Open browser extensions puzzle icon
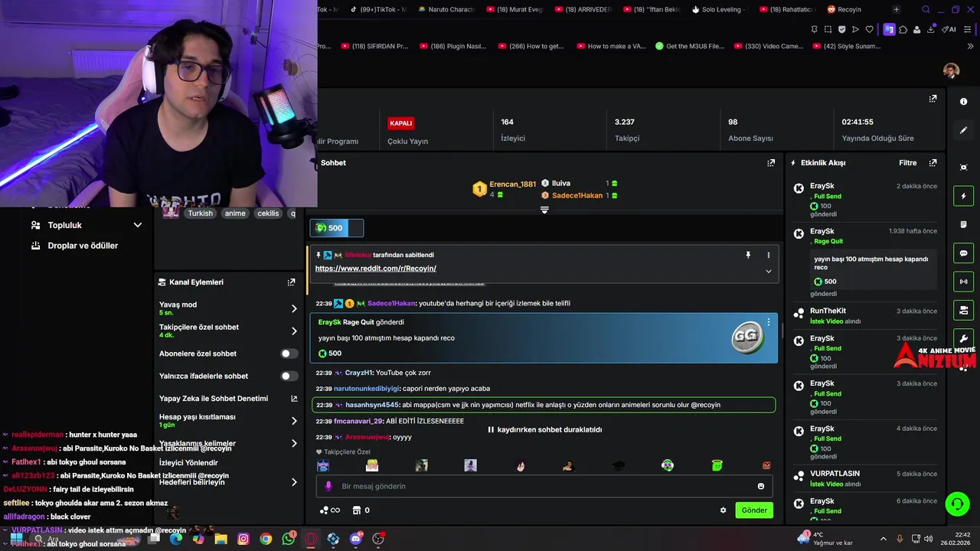 coord(903,29)
